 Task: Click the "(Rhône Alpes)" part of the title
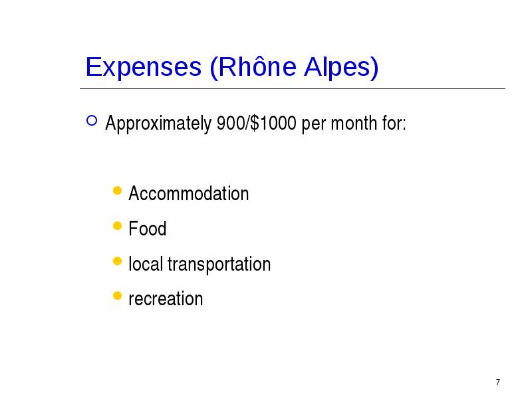(x=294, y=67)
